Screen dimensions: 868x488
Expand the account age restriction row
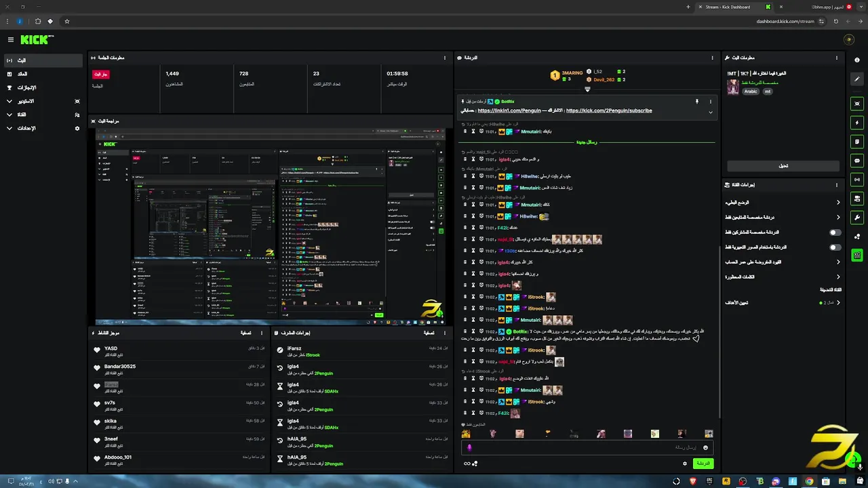pyautogui.click(x=783, y=262)
